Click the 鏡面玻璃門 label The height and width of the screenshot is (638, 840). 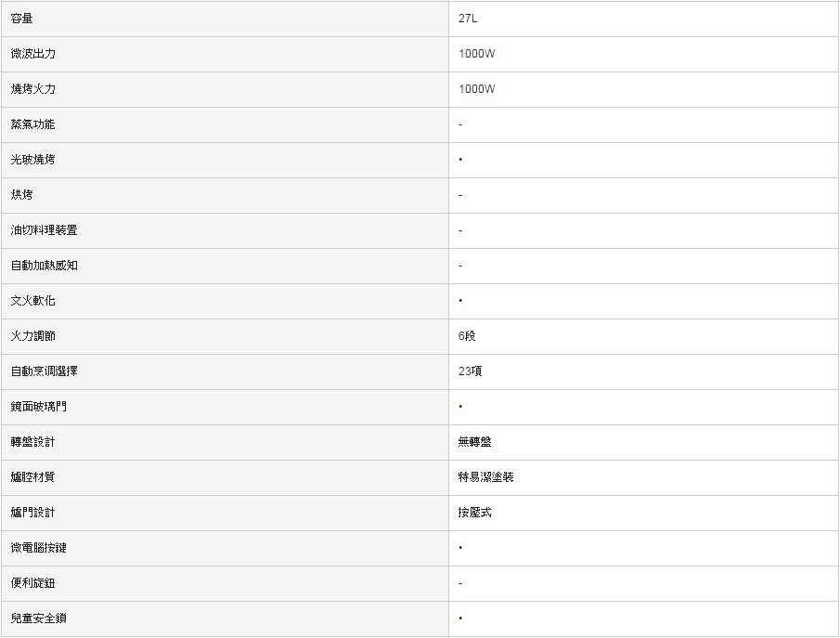pos(39,407)
